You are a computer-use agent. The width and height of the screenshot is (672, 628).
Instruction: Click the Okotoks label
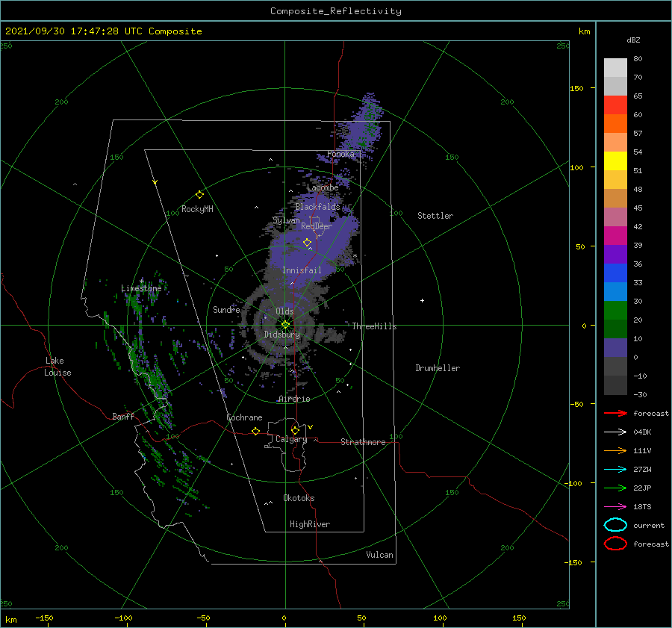(299, 498)
